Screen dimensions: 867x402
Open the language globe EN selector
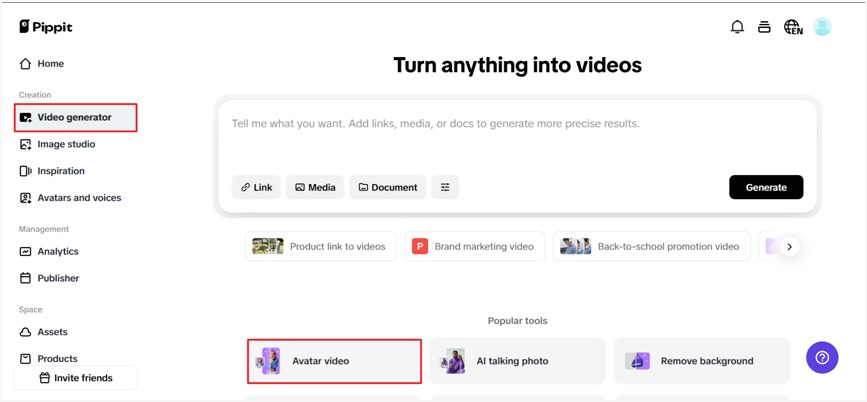[793, 27]
